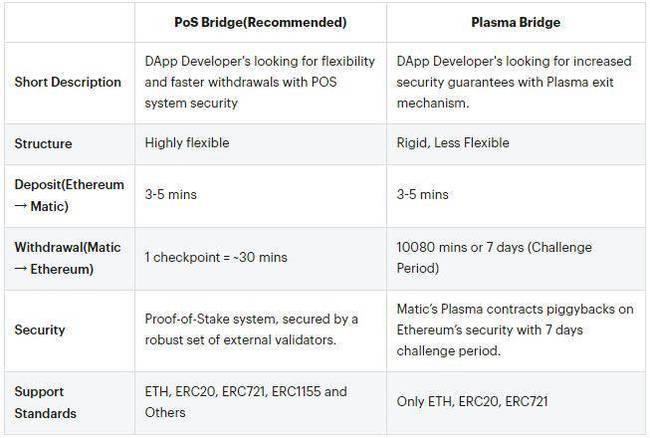Click the Matic's Plasma contracts security text
Viewport: 650px width, 438px height.
coord(515,330)
